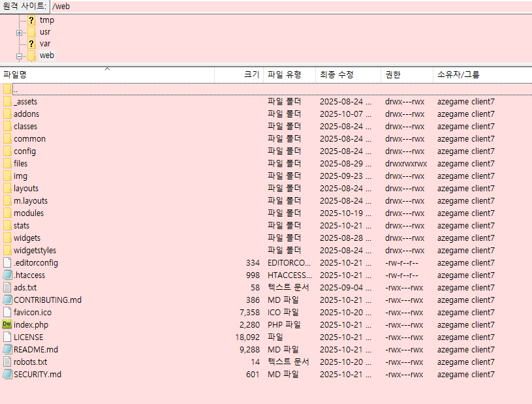Image resolution: width=532 pixels, height=404 pixels.
Task: Click the remote site path input field
Action: point(287,6)
